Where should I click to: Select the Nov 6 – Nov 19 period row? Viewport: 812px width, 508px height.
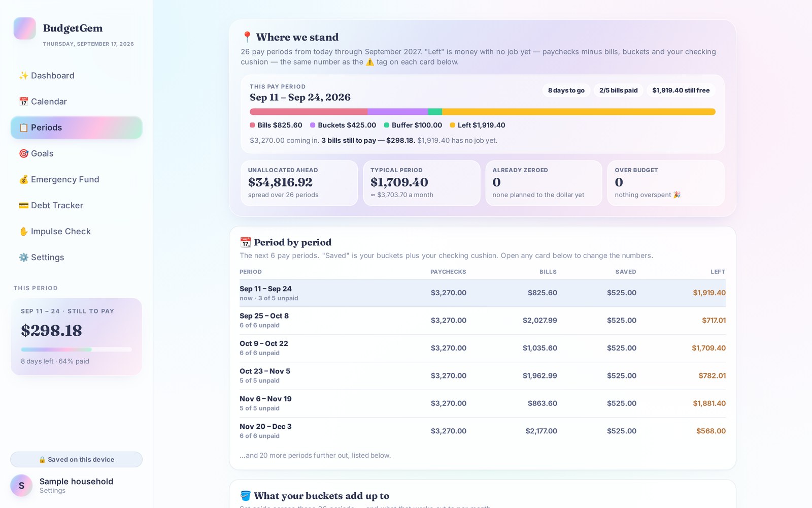pyautogui.click(x=483, y=403)
